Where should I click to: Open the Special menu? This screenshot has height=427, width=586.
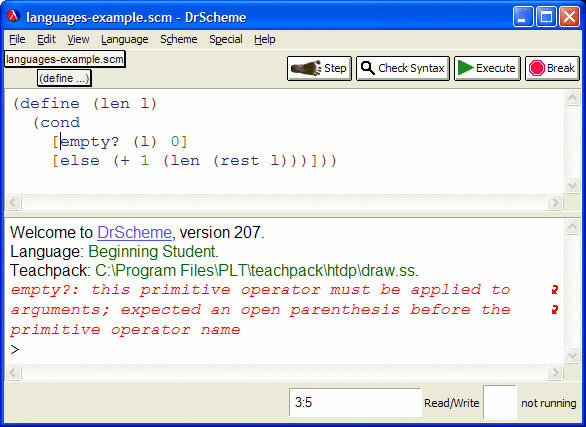coord(226,39)
